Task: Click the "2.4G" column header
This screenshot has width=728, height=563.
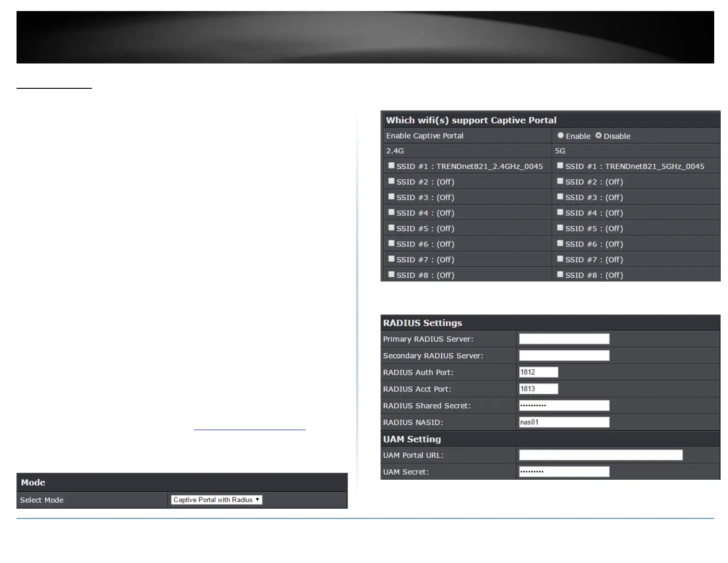Action: (395, 151)
